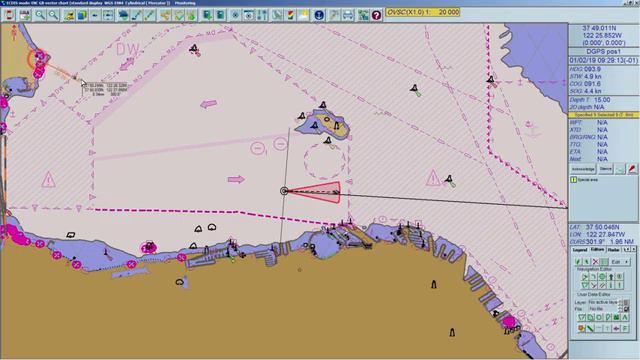Image resolution: width=640 pixels, height=360 pixels.
Task: Click the printer-like icon left of the help icon
Action: coord(348,16)
